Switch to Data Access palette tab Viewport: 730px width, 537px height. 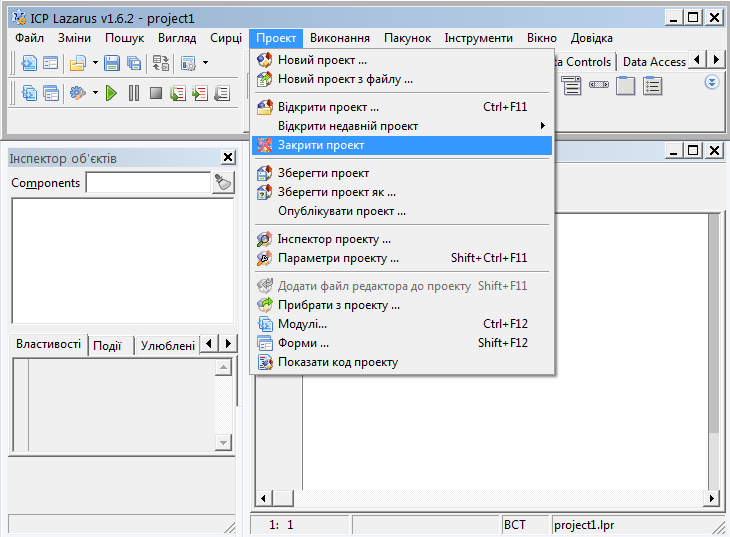pyautogui.click(x=654, y=61)
